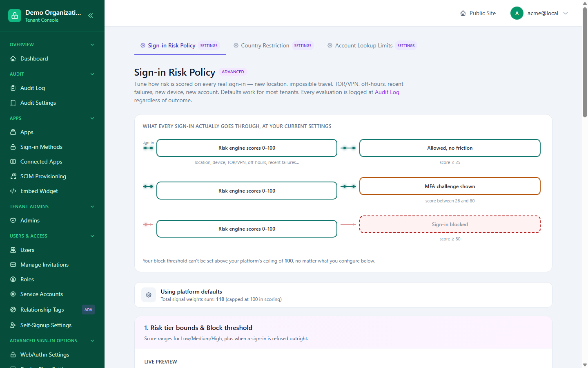Click the Roles icon in sidebar
Viewport: 588px width, 368px height.
(x=13, y=279)
